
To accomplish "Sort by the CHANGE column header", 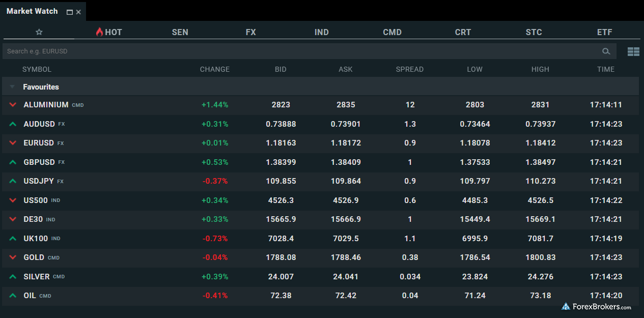I will pos(214,69).
